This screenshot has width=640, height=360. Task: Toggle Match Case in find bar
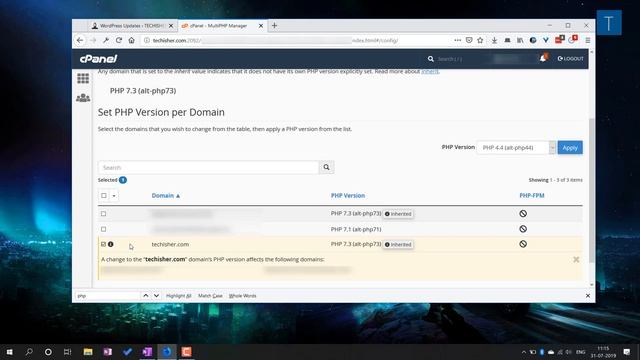point(210,296)
